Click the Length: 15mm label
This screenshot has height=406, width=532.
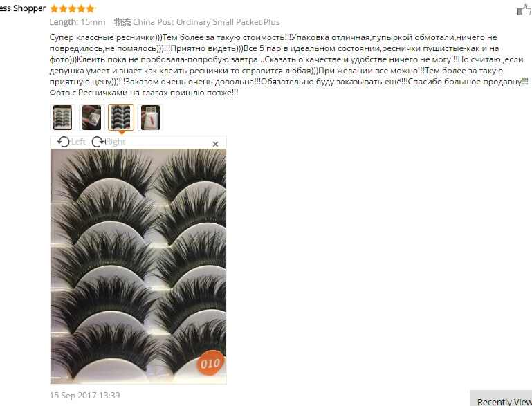pos(77,22)
